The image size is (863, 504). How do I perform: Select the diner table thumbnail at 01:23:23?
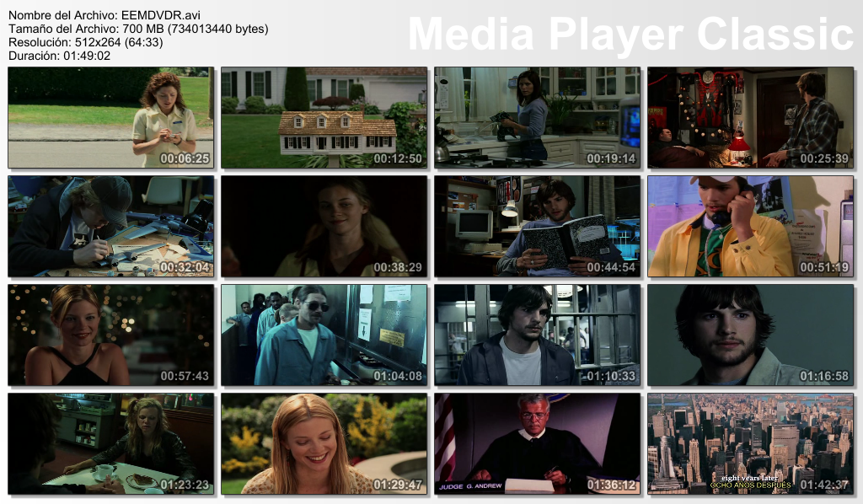click(110, 443)
